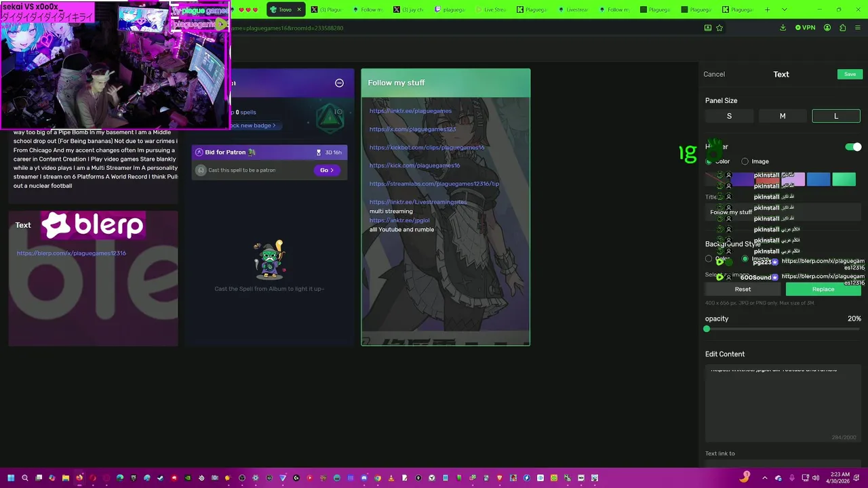Image resolution: width=868 pixels, height=488 pixels.
Task: Click the microphone icon in the system tray
Action: (791, 478)
